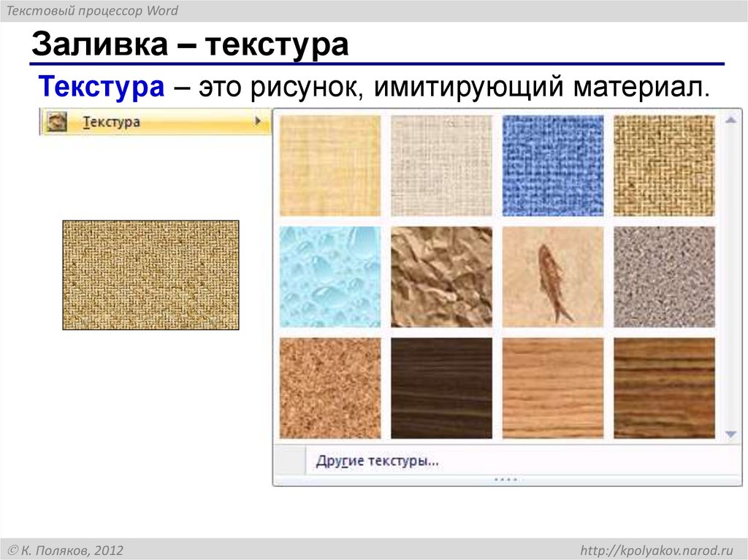Select the Denim blue texture
Screen dimensions: 748x560
[x=552, y=164]
